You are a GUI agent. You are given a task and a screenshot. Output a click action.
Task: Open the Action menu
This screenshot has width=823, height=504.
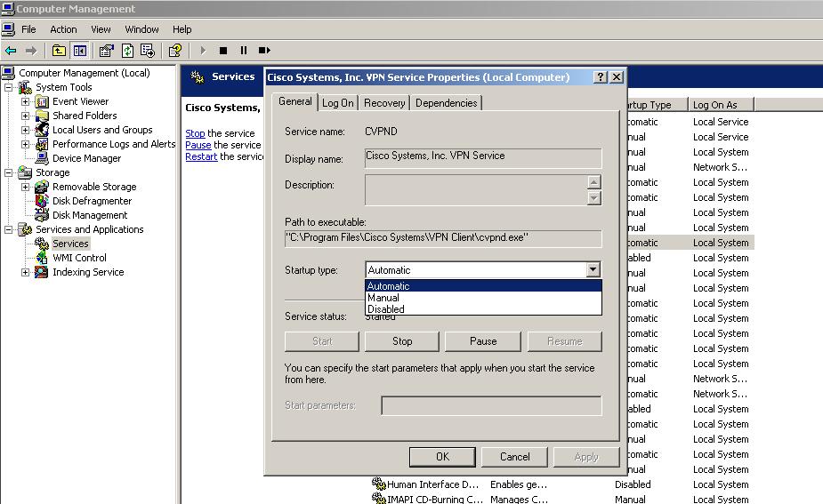(63, 29)
